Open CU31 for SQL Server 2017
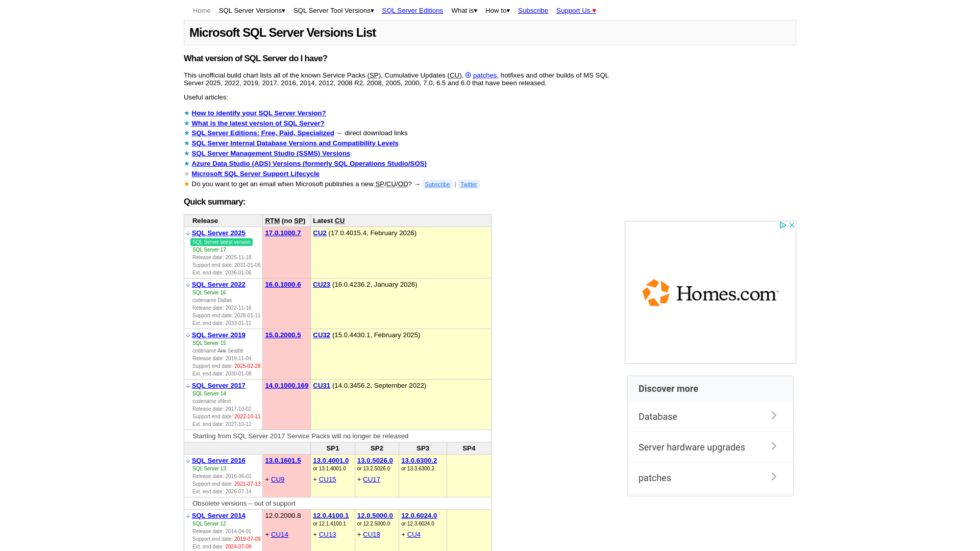 322,386
